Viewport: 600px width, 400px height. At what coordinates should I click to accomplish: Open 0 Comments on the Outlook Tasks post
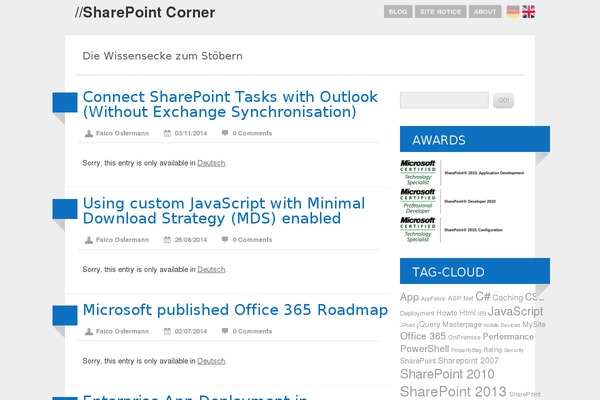pos(252,133)
